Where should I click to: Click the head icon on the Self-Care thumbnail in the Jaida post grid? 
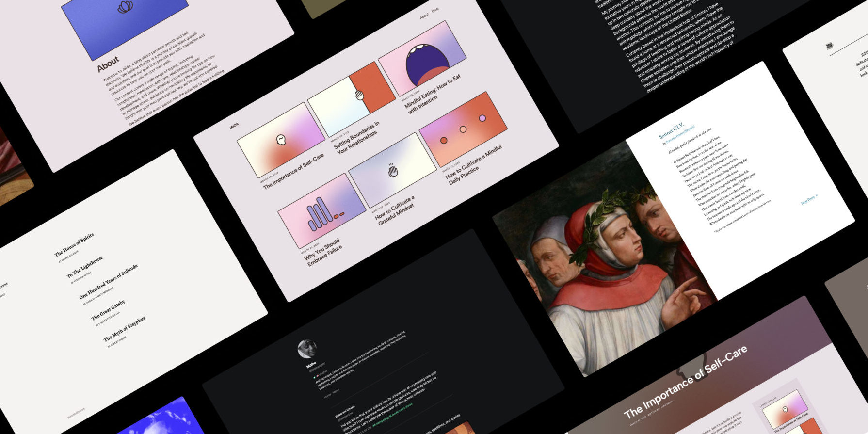[x=281, y=140]
